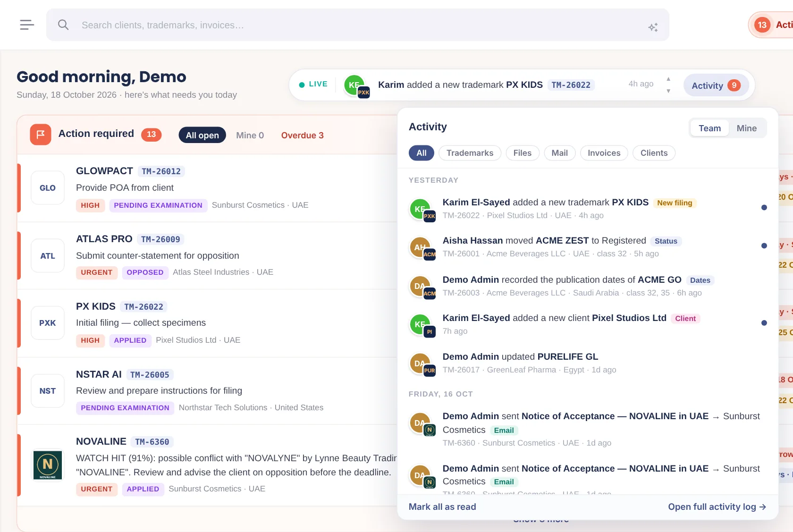The height and width of the screenshot is (532, 793).
Task: Click unread dot on Pixel Studios activity
Action: click(x=764, y=323)
